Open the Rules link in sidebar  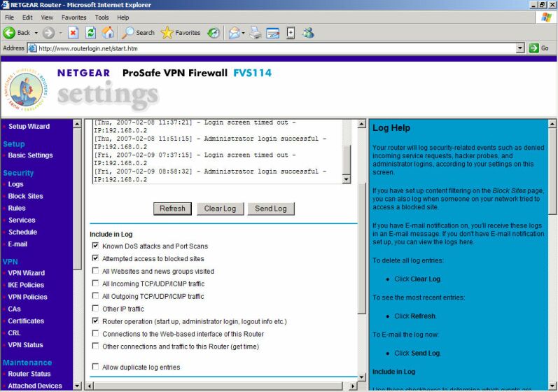pyautogui.click(x=17, y=208)
